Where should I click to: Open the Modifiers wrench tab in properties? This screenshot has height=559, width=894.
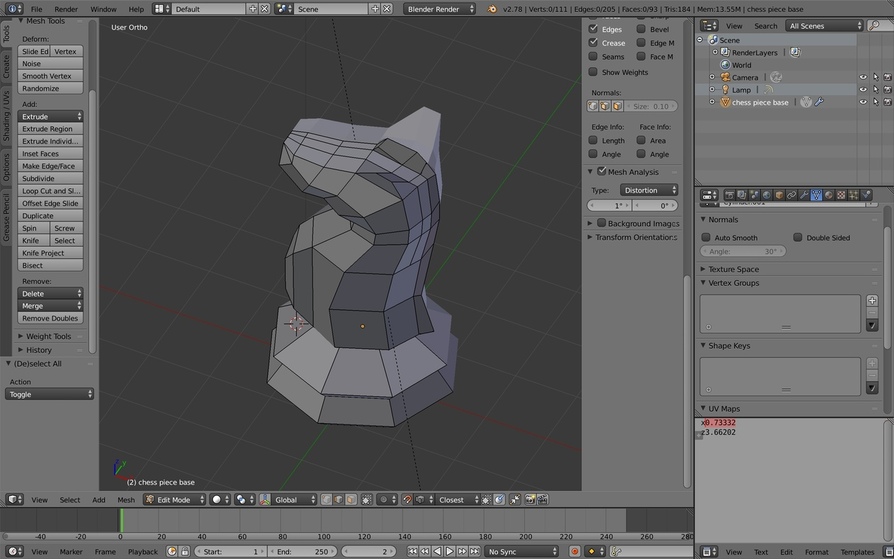[804, 195]
